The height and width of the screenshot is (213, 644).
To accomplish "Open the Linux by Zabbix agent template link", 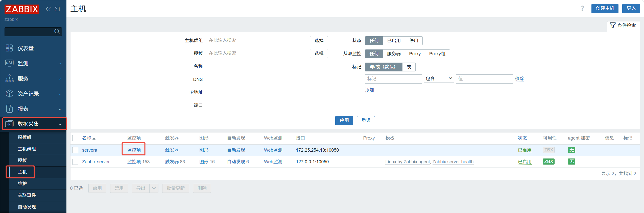I will pos(408,162).
